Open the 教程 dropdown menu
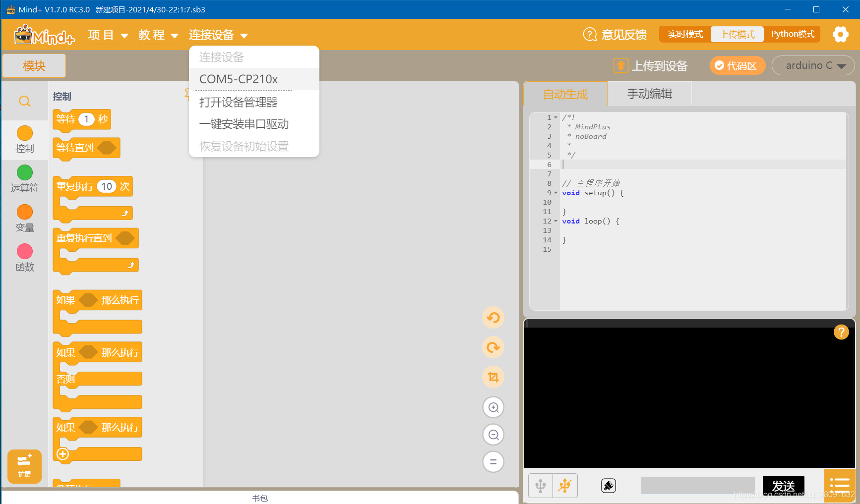The height and width of the screenshot is (504, 860). tap(158, 35)
